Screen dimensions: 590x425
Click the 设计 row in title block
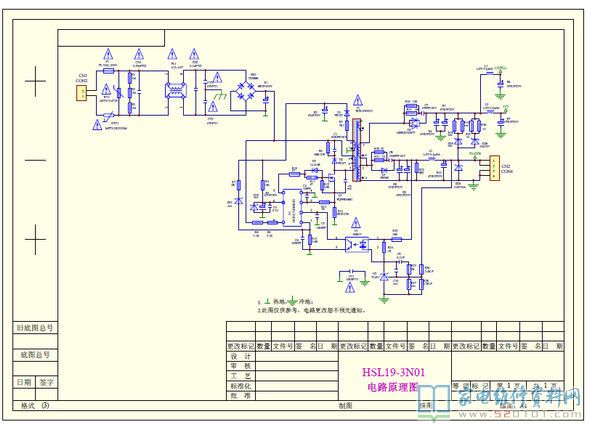click(x=282, y=356)
